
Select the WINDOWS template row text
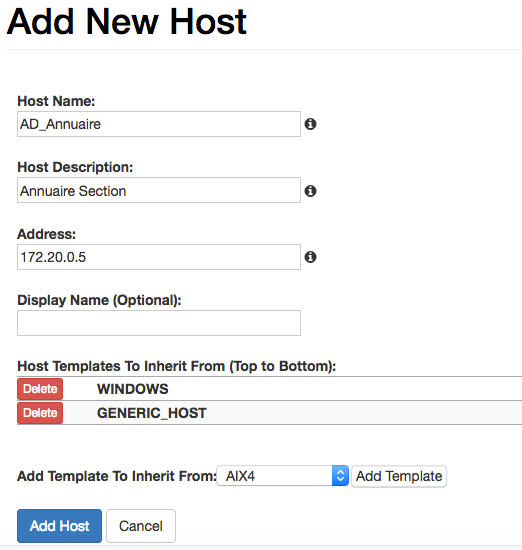click(x=133, y=389)
